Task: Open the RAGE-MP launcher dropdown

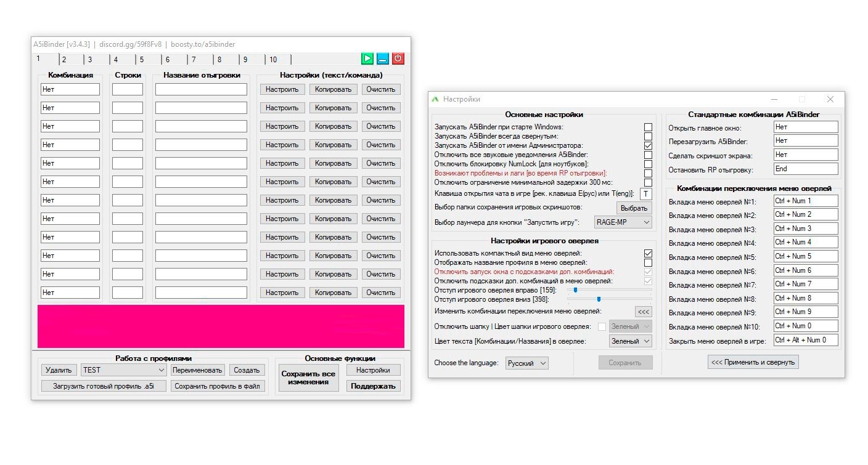Action: pos(623,222)
